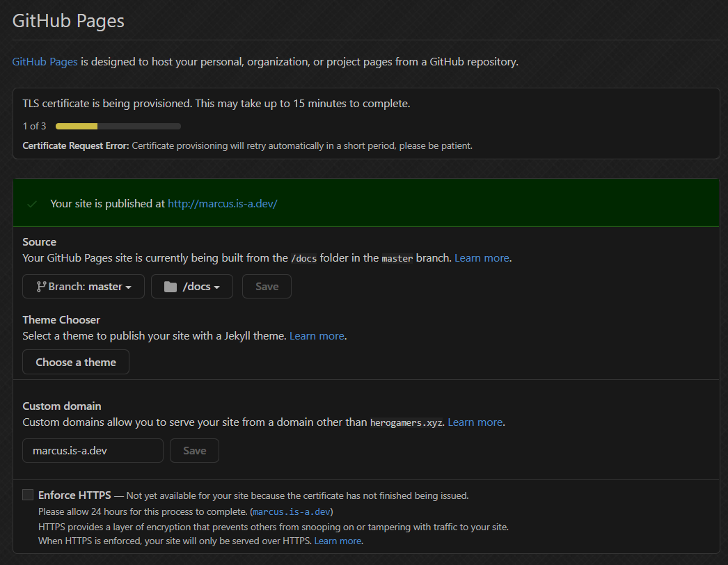Click the TLS certificate progress bar
This screenshot has width=728, height=565.
(118, 126)
